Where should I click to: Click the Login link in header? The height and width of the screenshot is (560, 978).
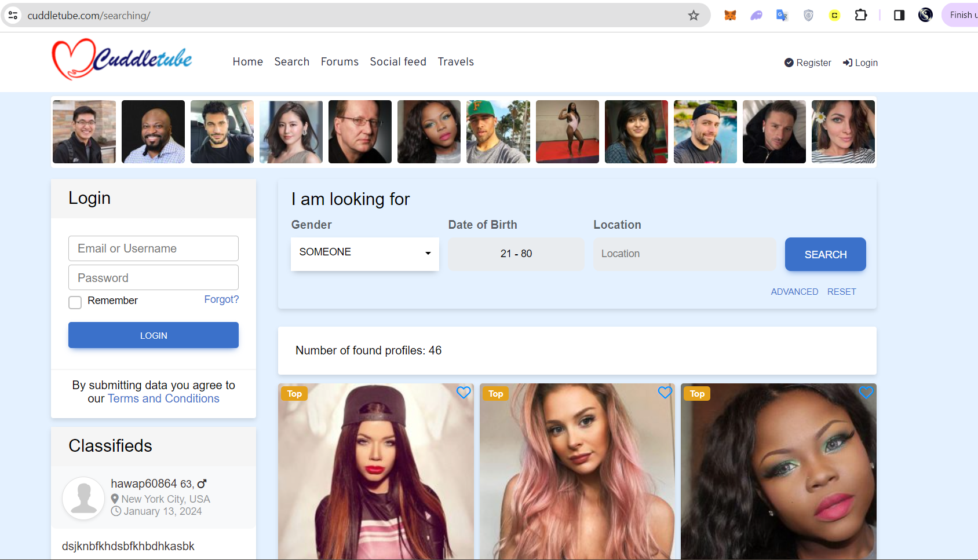[860, 63]
